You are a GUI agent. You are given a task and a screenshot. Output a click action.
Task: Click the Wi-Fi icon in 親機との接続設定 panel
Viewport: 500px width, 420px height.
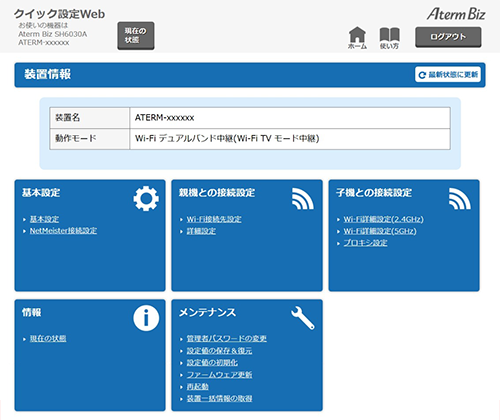pos(302,199)
